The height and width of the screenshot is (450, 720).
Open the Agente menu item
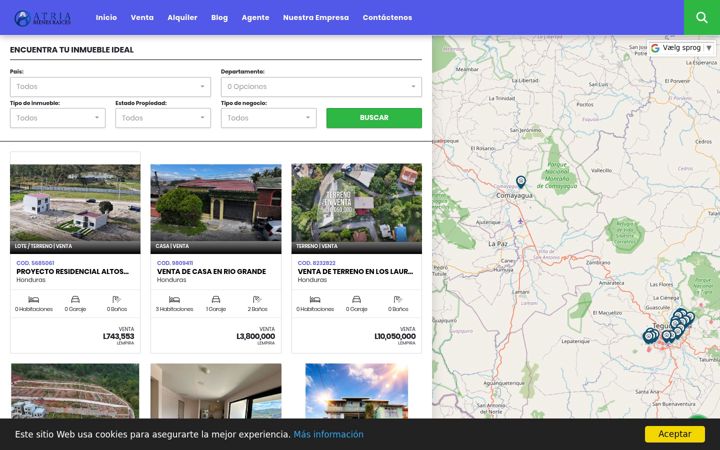pyautogui.click(x=255, y=17)
